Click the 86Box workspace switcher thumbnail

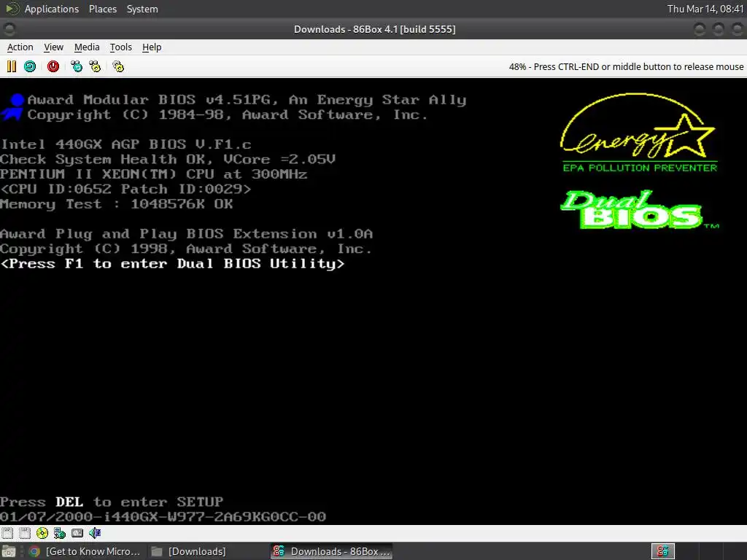pos(662,551)
